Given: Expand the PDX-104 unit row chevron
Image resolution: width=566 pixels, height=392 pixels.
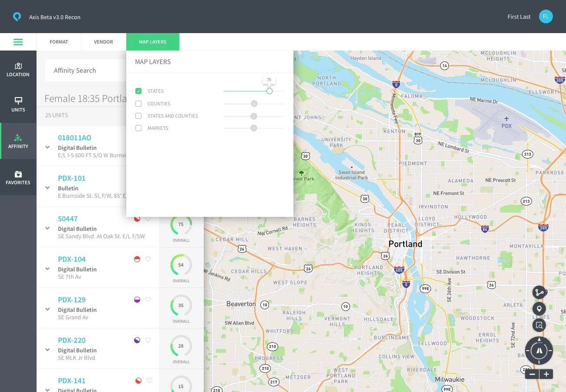Looking at the screenshot, I should [x=47, y=269].
